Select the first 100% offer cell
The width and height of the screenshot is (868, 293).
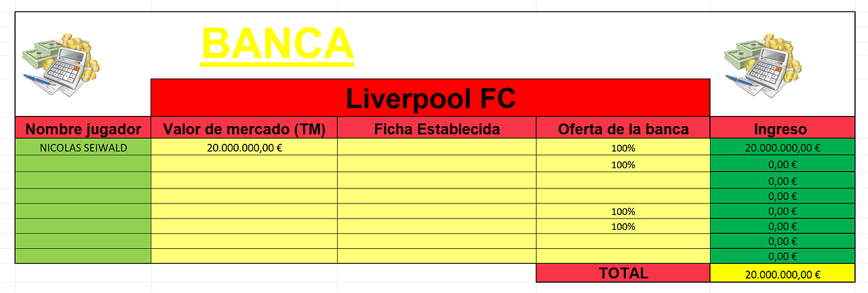click(623, 148)
